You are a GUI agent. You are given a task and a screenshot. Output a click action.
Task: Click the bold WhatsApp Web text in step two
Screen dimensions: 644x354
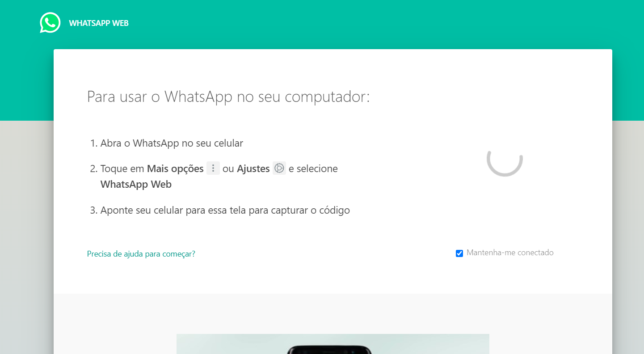click(136, 184)
